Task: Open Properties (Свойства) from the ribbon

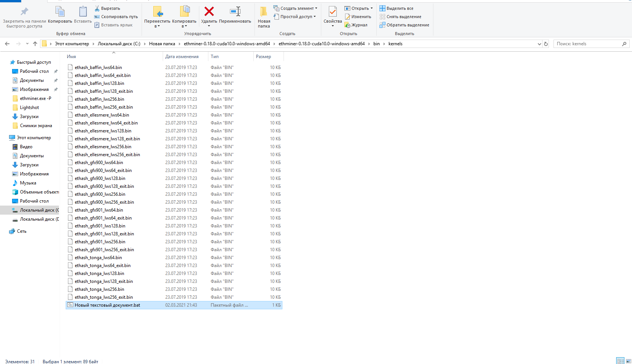Action: [x=333, y=17]
